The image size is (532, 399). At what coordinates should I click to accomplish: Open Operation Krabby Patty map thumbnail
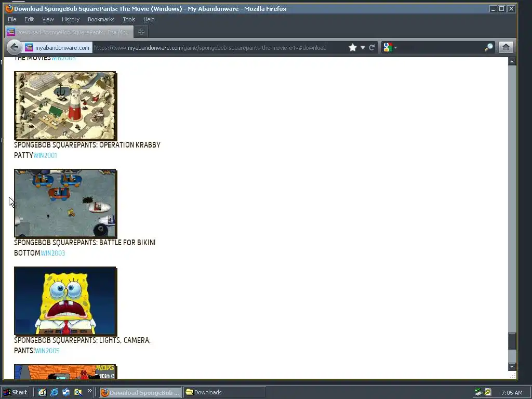(65, 106)
